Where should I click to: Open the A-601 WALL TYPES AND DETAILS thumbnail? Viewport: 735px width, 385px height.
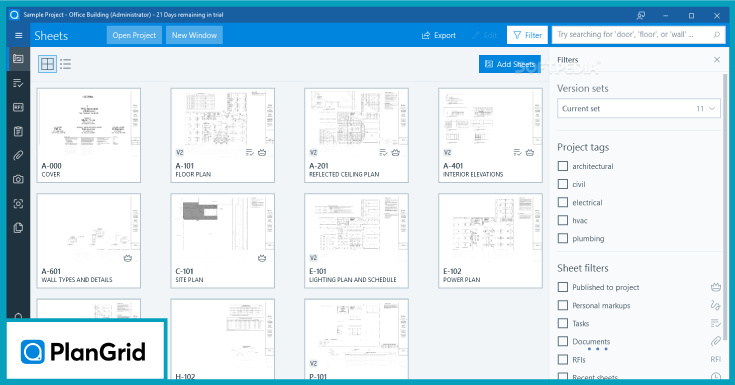point(89,241)
